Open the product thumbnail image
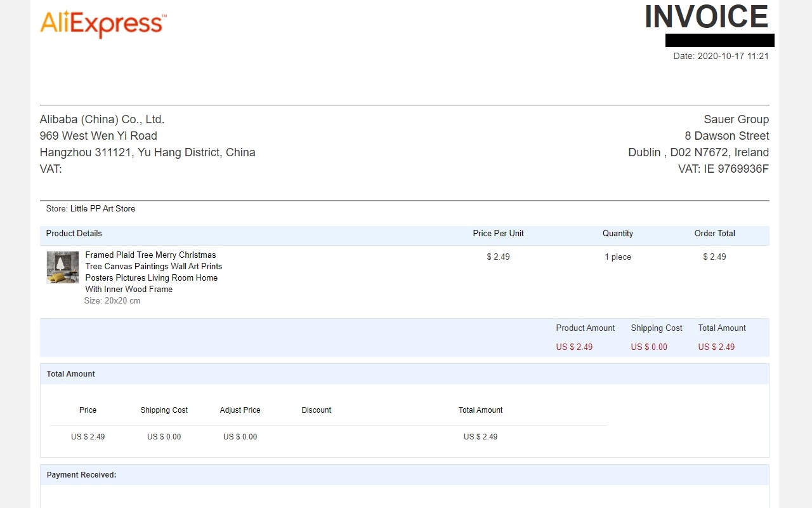The width and height of the screenshot is (812, 508). (x=62, y=267)
